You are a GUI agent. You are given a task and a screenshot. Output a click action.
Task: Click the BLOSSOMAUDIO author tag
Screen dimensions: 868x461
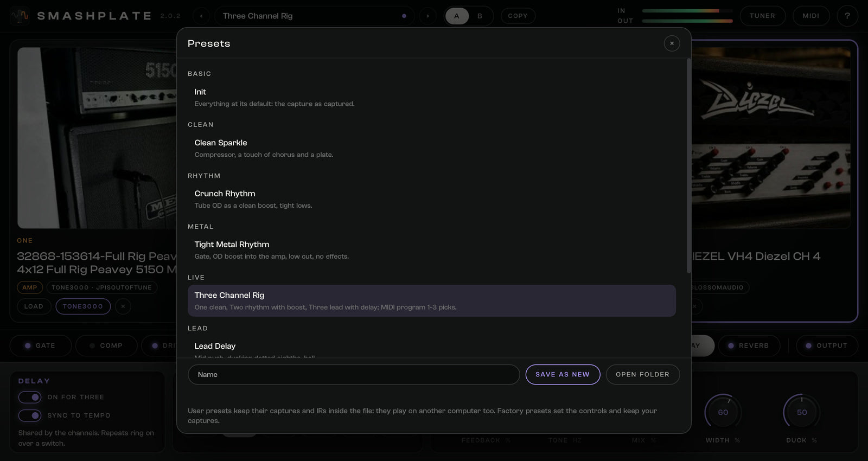pos(719,287)
